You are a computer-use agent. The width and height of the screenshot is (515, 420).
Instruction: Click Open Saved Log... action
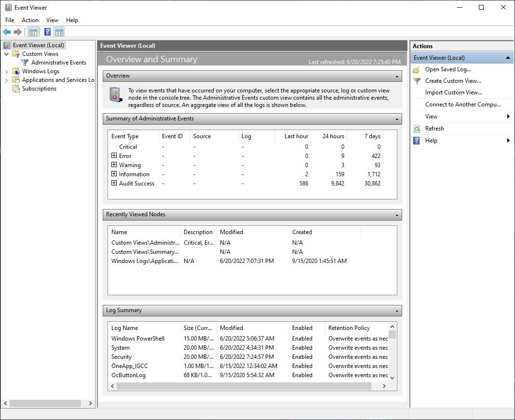tap(448, 69)
